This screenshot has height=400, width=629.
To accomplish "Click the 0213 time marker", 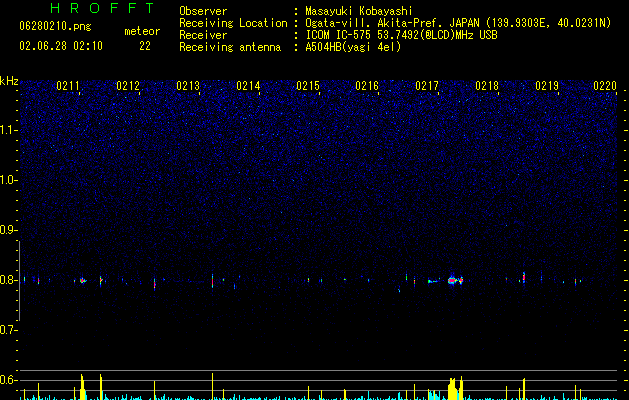I will click(x=188, y=86).
